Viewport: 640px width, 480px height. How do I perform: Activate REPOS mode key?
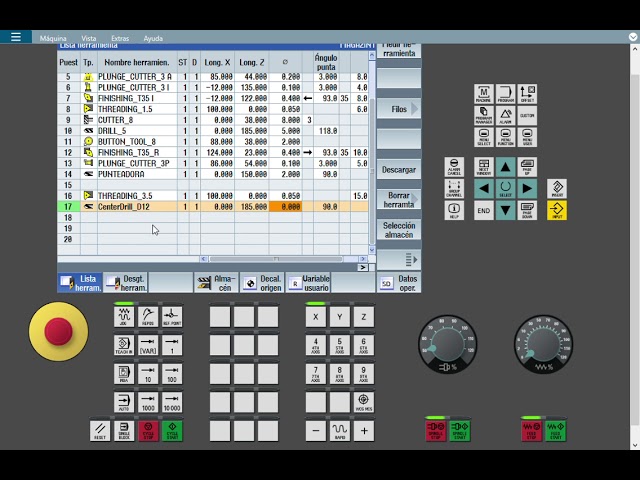148,317
